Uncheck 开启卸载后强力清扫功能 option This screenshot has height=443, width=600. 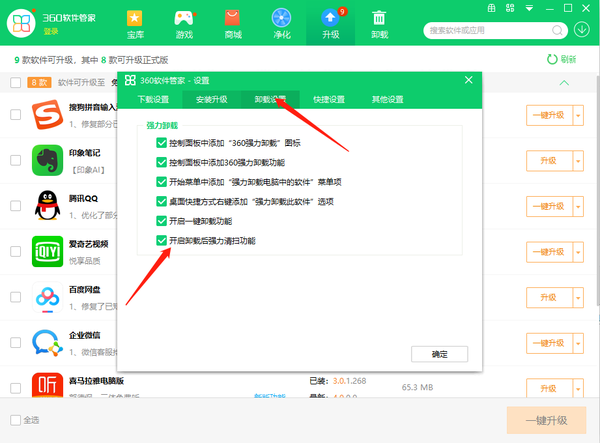coord(162,241)
